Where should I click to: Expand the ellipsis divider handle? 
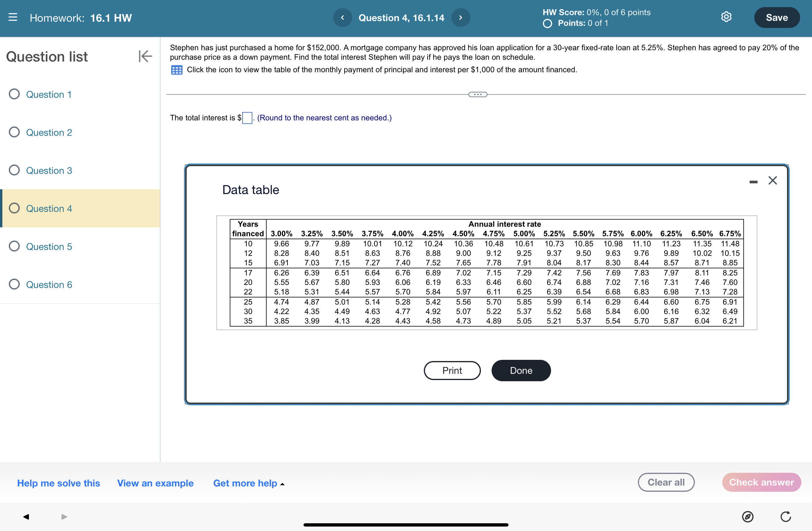[478, 94]
